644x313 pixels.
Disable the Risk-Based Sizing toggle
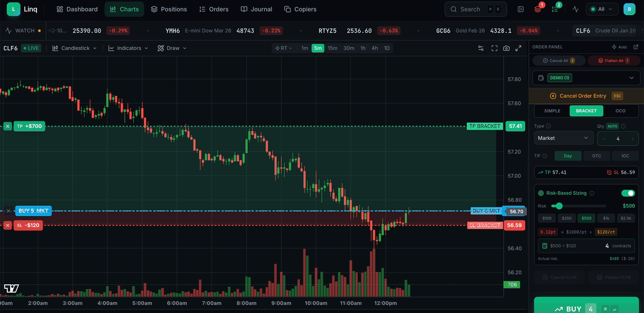[628, 193]
